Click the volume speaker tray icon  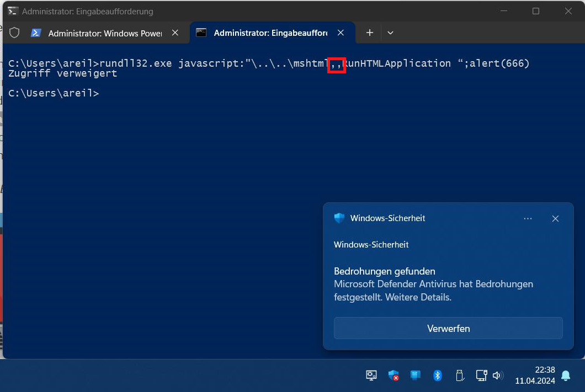tap(498, 375)
